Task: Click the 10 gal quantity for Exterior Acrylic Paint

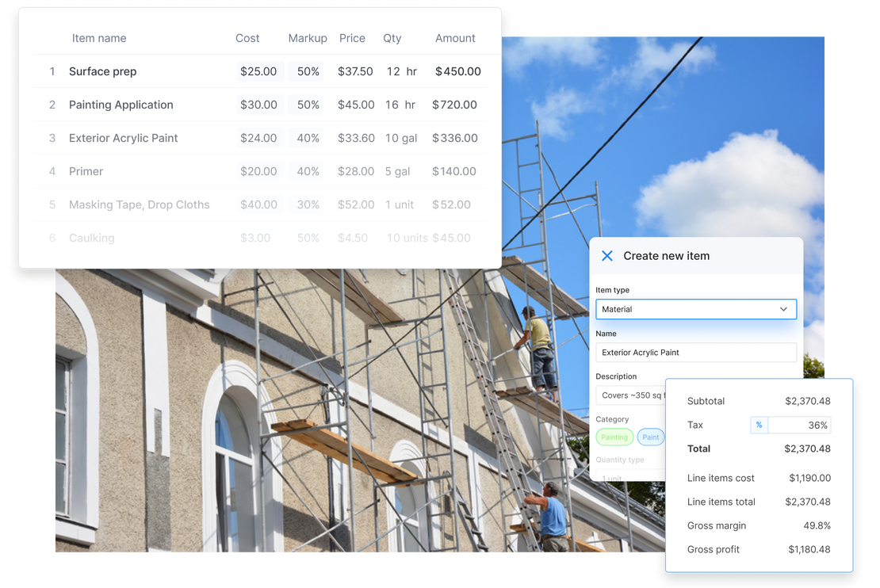Action: [x=400, y=138]
